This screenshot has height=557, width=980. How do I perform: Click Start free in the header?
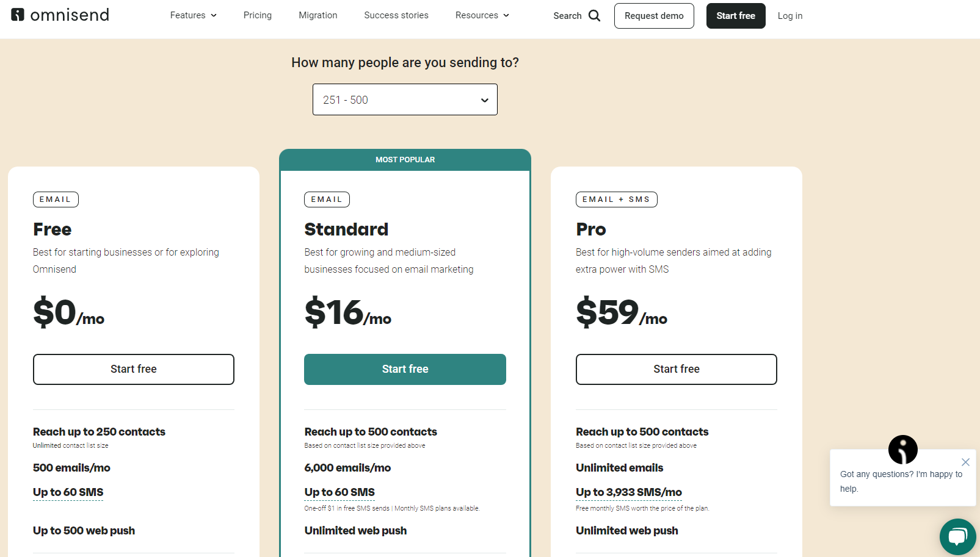[x=736, y=16]
